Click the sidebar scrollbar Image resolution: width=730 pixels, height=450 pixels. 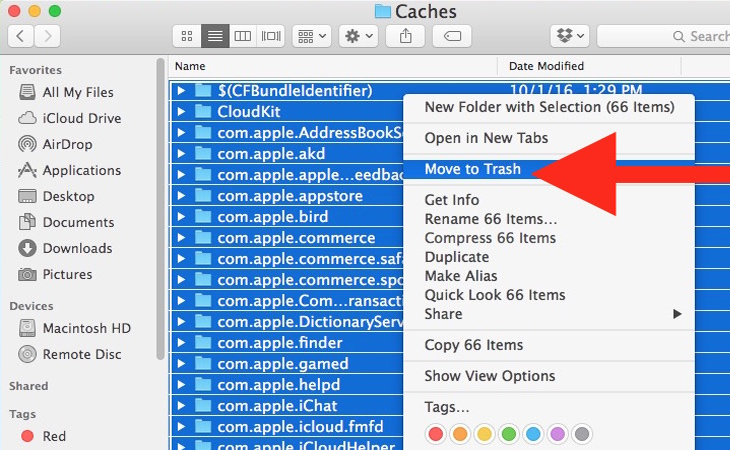pyautogui.click(x=161, y=209)
